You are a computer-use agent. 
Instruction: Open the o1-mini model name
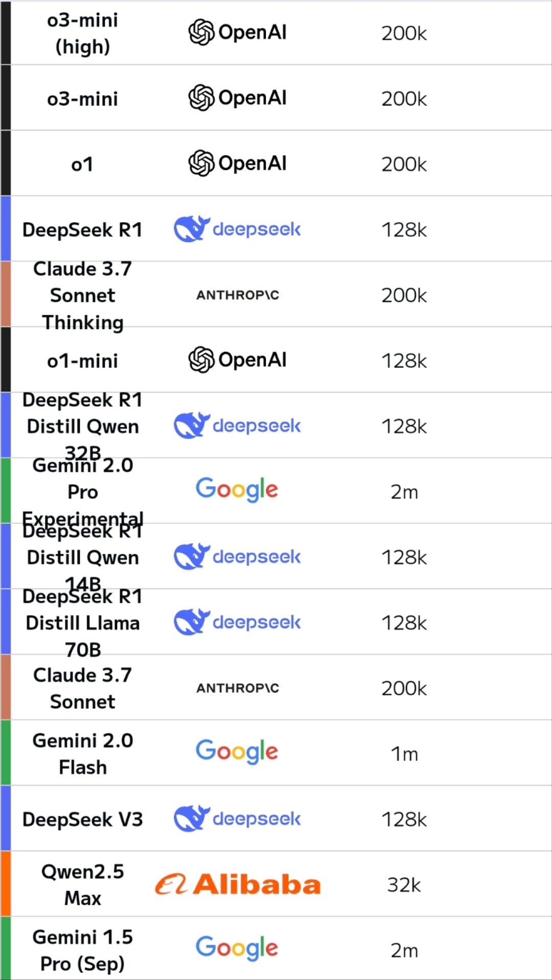pos(82,361)
